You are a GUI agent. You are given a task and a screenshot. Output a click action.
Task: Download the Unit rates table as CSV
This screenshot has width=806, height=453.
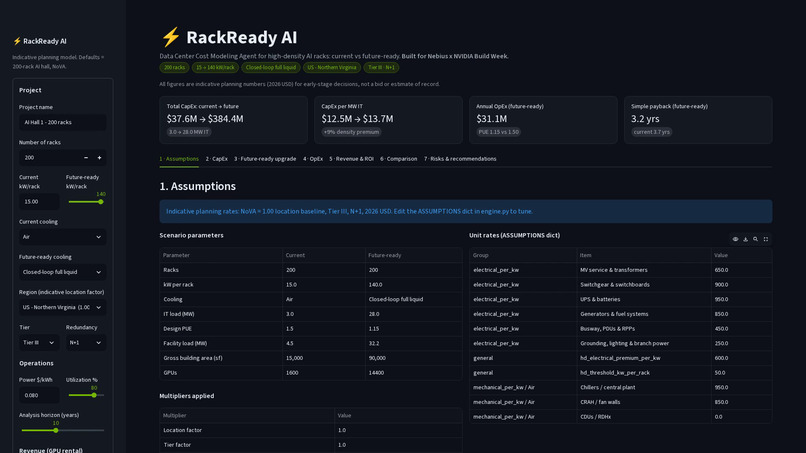pos(745,239)
